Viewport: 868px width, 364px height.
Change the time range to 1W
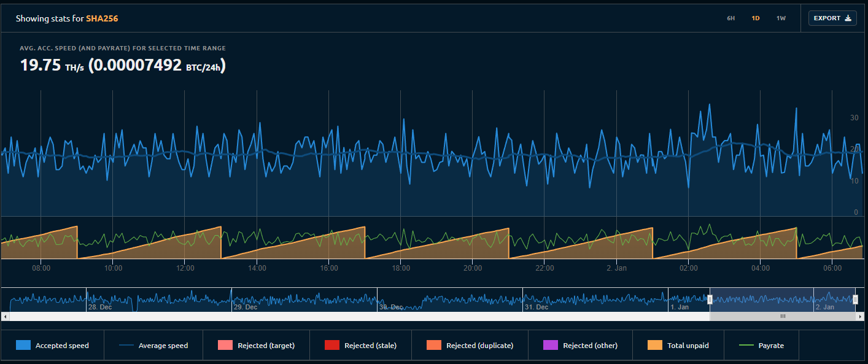coord(781,18)
